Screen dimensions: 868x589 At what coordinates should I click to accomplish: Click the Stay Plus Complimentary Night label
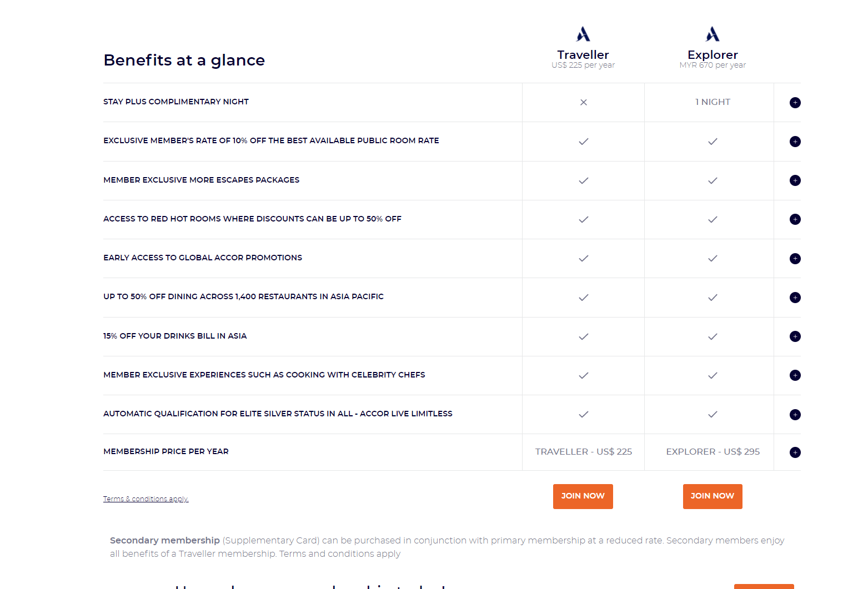tap(176, 102)
